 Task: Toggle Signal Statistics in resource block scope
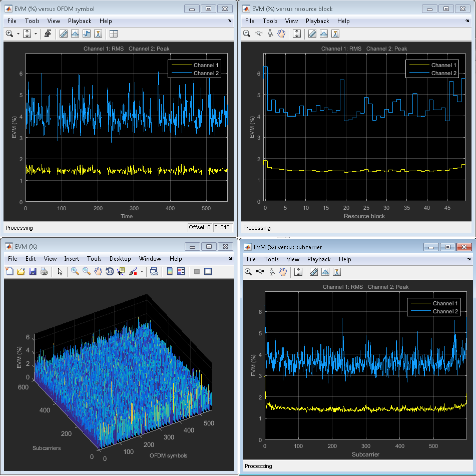point(324,34)
